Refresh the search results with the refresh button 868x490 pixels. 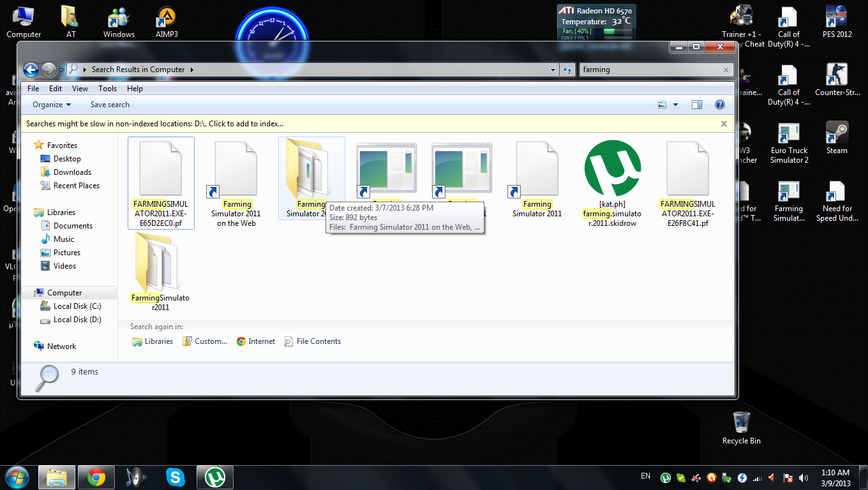pos(567,70)
